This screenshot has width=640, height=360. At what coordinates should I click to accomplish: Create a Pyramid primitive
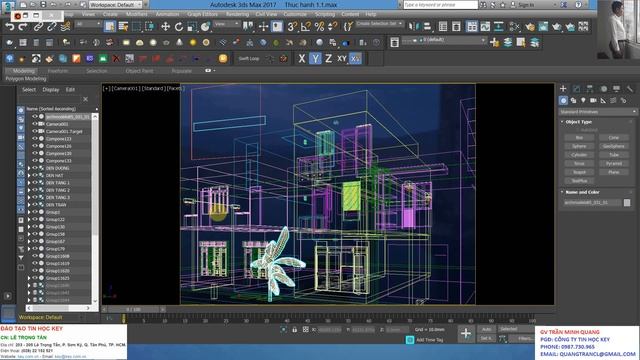[x=614, y=163]
